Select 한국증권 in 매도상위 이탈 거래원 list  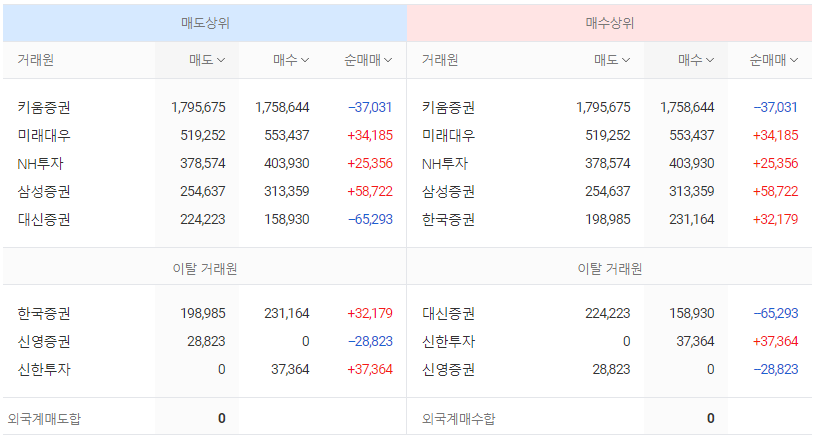coord(44,313)
